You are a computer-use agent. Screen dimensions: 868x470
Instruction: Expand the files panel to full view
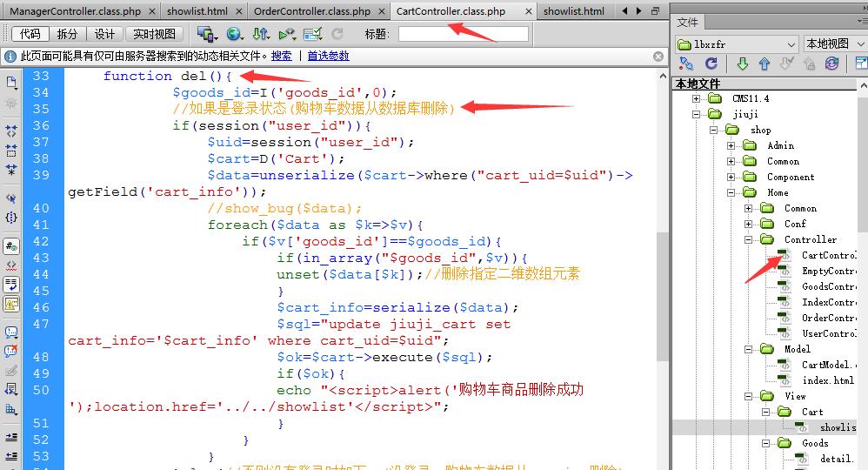click(861, 64)
